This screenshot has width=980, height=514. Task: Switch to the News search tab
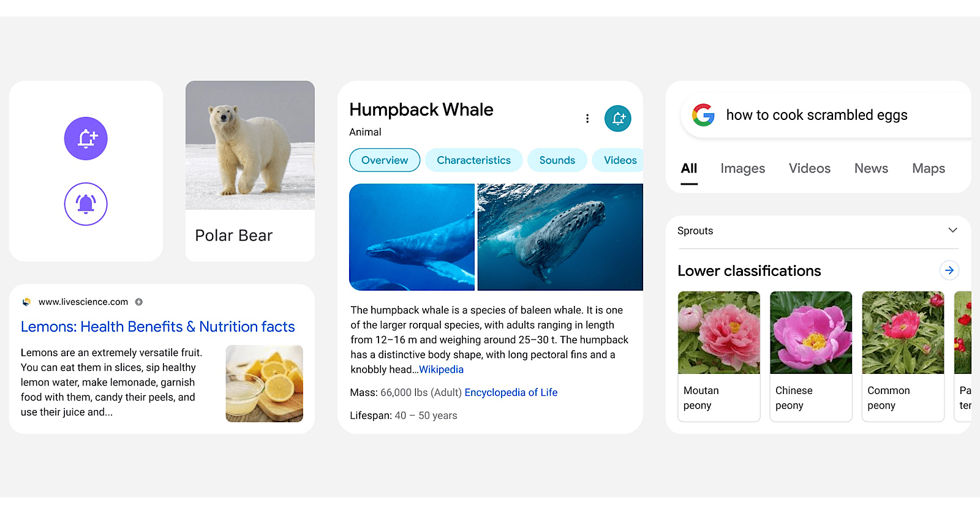coord(871,168)
